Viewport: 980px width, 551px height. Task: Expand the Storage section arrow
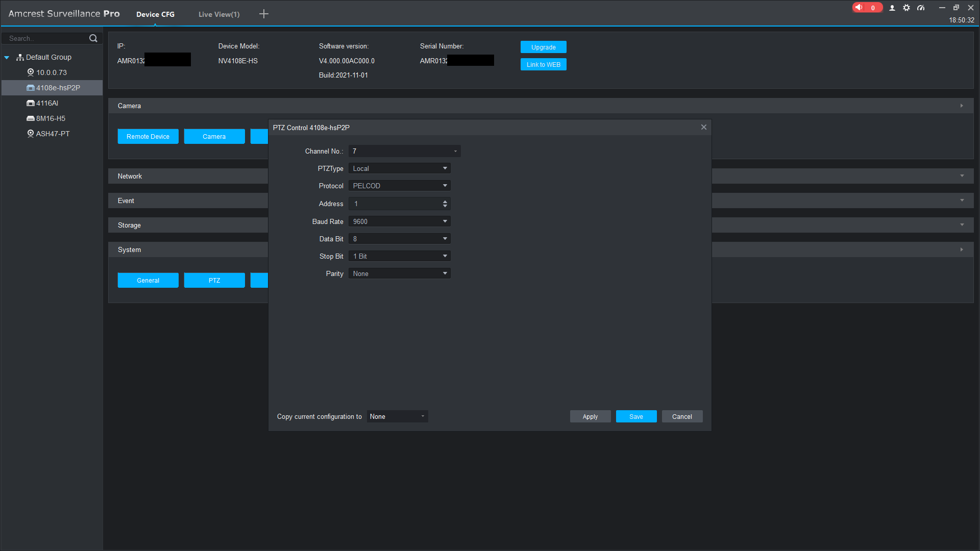[x=962, y=225]
